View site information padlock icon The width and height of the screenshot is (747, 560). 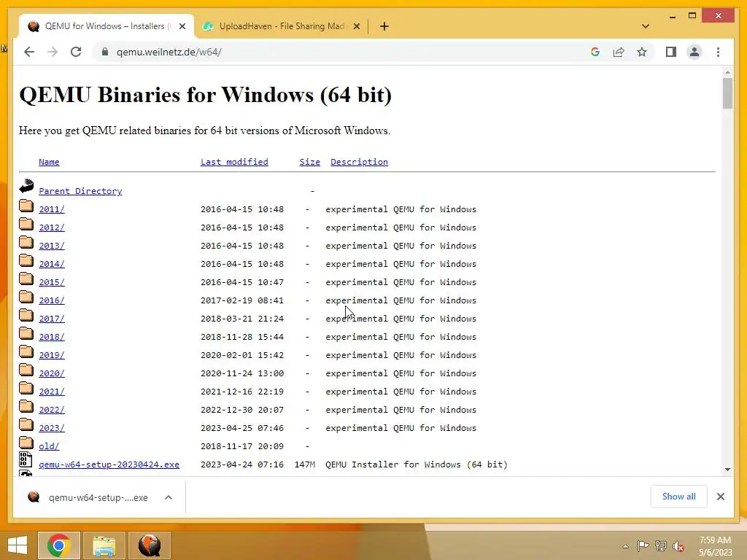point(105,52)
